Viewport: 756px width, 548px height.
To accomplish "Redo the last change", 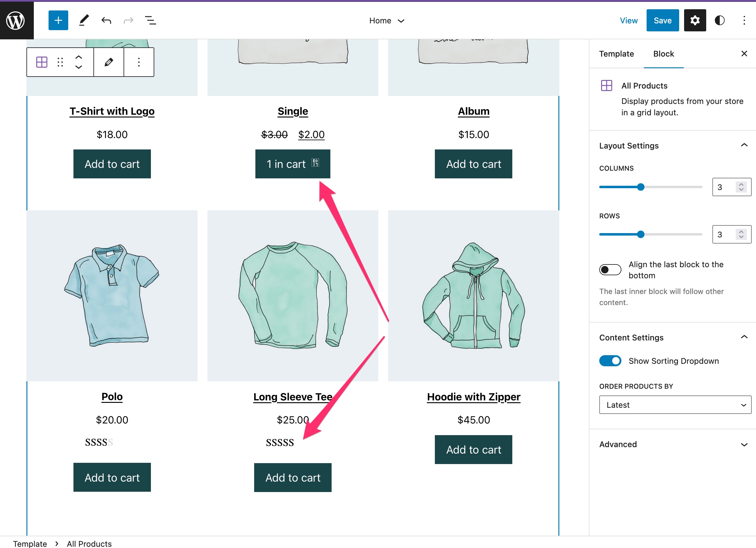I will [128, 20].
